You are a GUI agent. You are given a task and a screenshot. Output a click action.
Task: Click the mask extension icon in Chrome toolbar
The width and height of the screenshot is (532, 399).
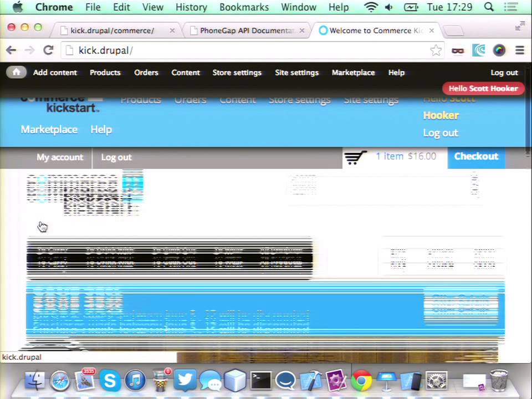(x=457, y=50)
